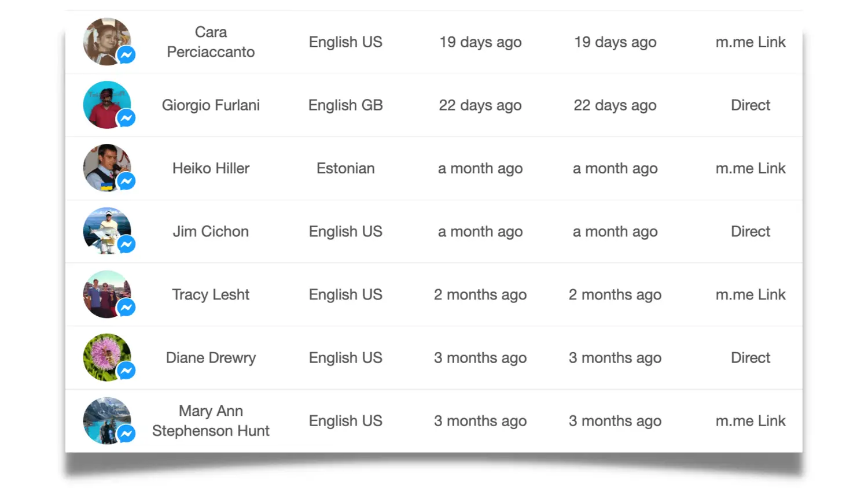The image size is (868, 488).
Task: Open Mary Ann Stephenson Hunt's name link
Action: click(211, 421)
